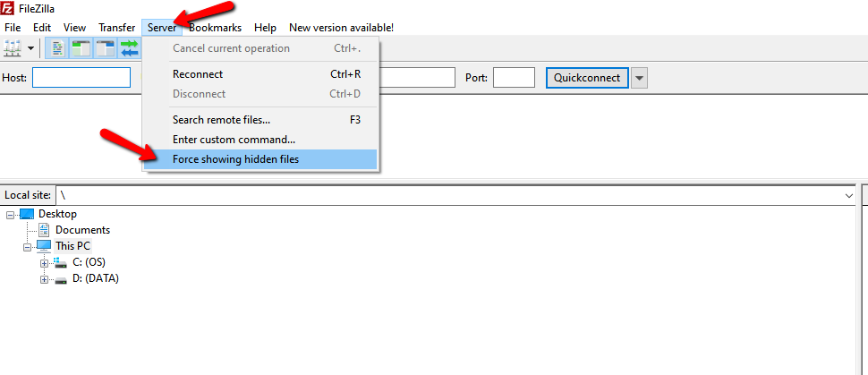Toggle the message log display icon
Screen dimensions: 868x375
pos(59,48)
